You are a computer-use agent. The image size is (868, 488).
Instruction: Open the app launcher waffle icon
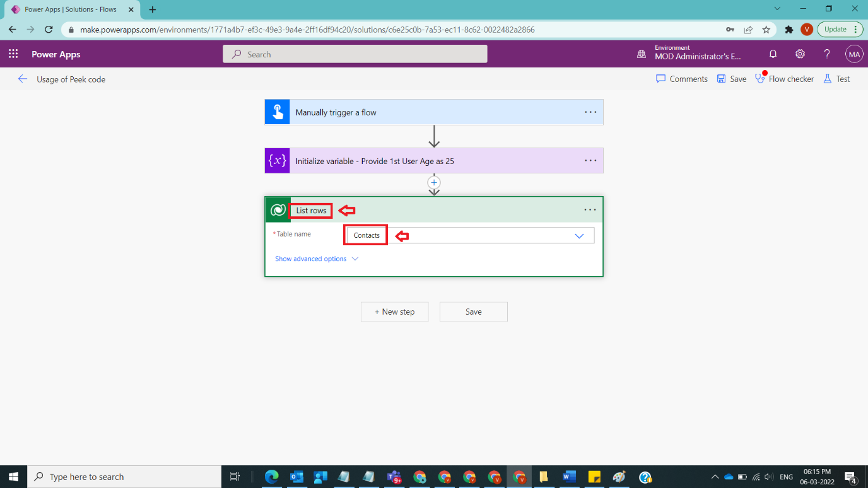(13, 54)
